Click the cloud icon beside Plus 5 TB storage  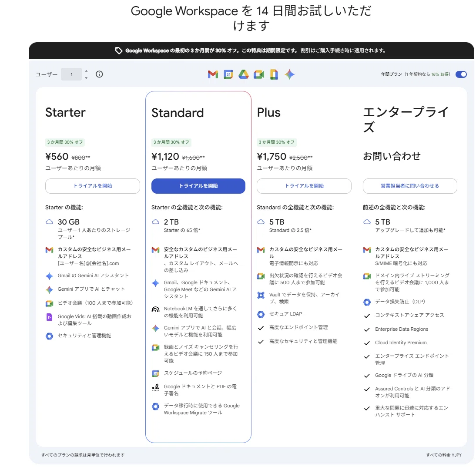click(x=261, y=222)
